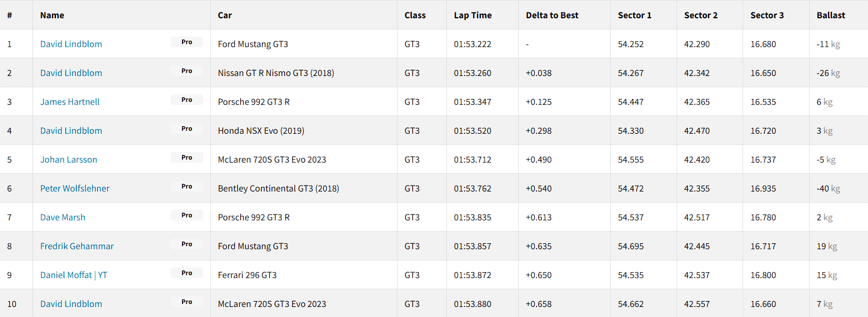
Task: Click the Fredrik Gehammar name link
Action: (77, 246)
